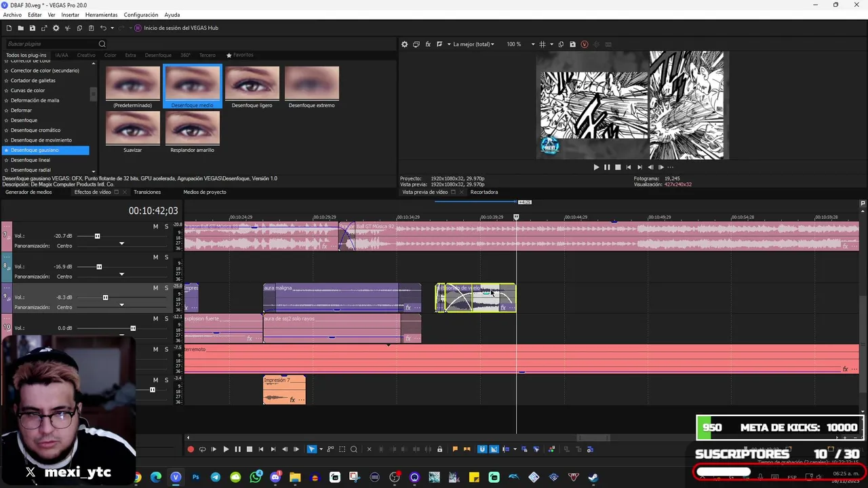The width and height of the screenshot is (868, 488).
Task: Toggle split screen view icon in preview
Action: pos(439,44)
